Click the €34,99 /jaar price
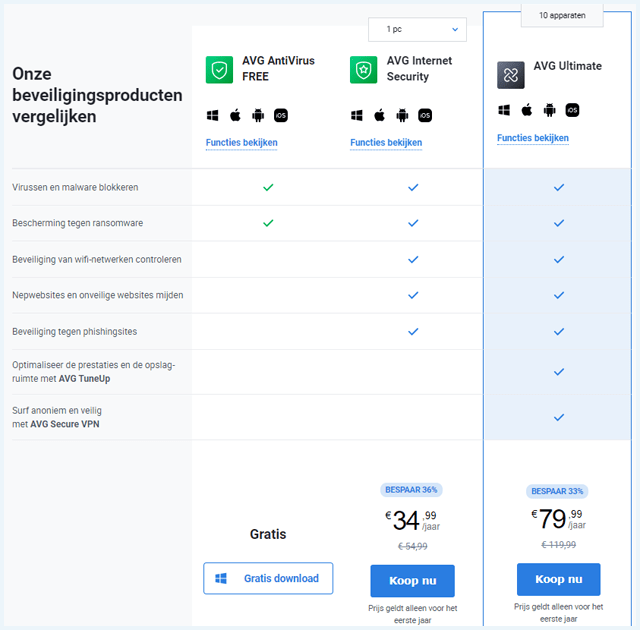The width and height of the screenshot is (640, 630). (412, 521)
